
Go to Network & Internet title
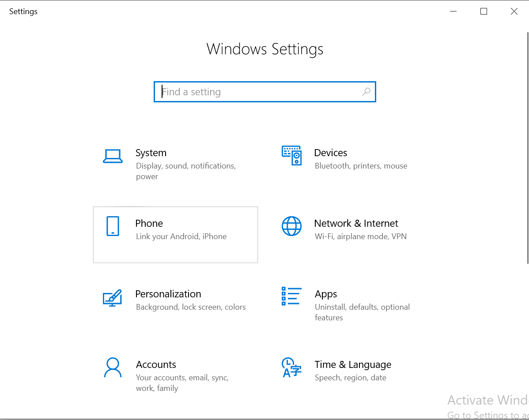[356, 223]
